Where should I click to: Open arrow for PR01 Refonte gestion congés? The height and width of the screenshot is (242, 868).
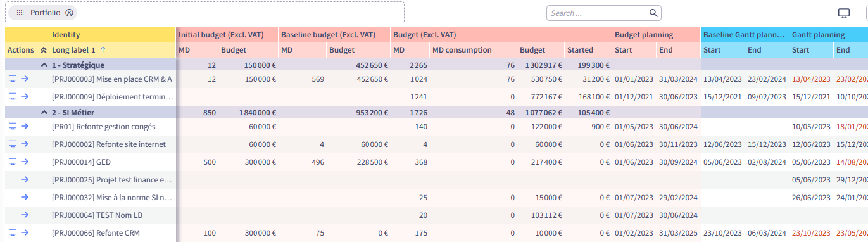pyautogui.click(x=25, y=126)
